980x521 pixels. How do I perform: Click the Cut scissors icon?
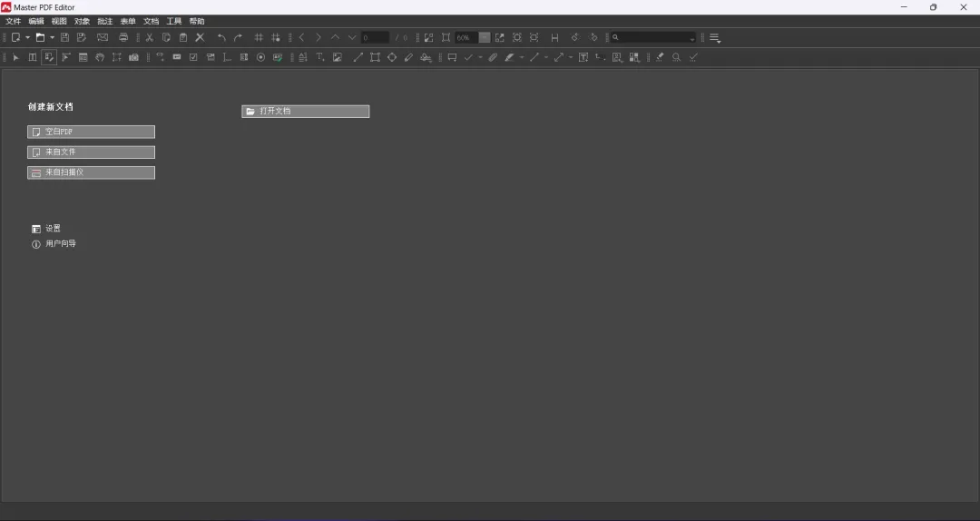click(x=150, y=37)
